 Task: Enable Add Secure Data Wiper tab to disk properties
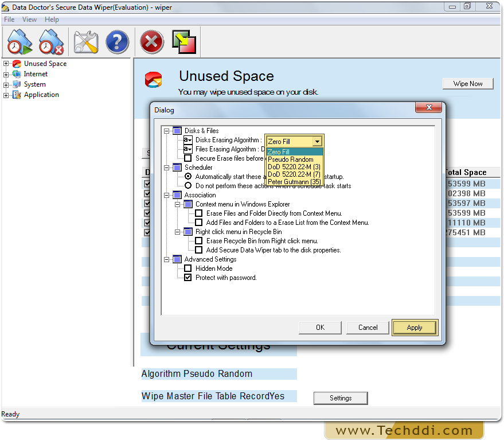click(x=199, y=250)
